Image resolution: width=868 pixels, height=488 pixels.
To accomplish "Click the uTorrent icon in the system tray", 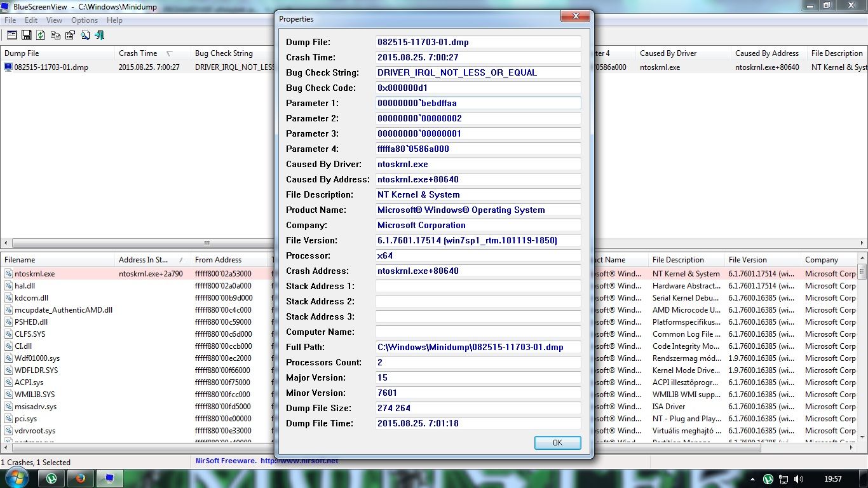I will 768,479.
